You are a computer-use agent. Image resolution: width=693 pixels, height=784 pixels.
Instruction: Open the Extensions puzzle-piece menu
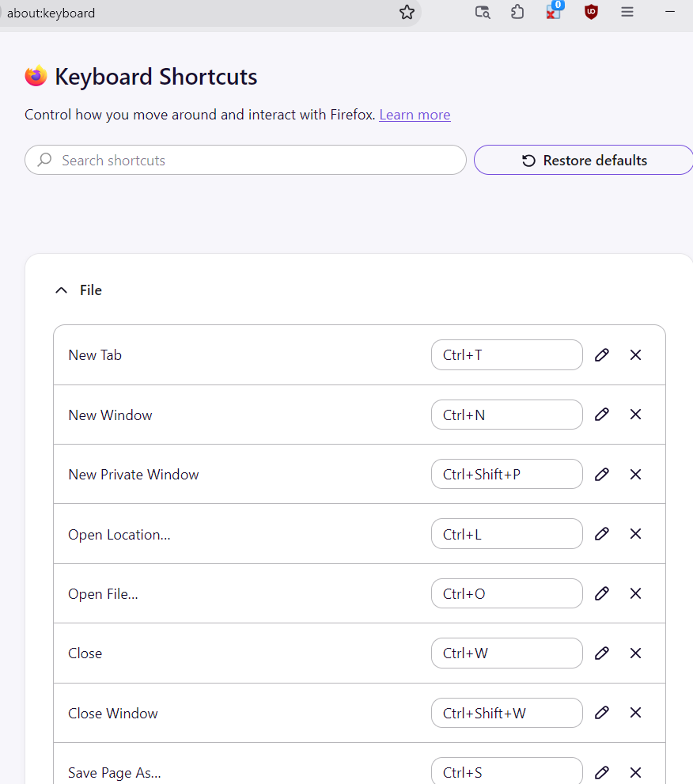point(517,12)
